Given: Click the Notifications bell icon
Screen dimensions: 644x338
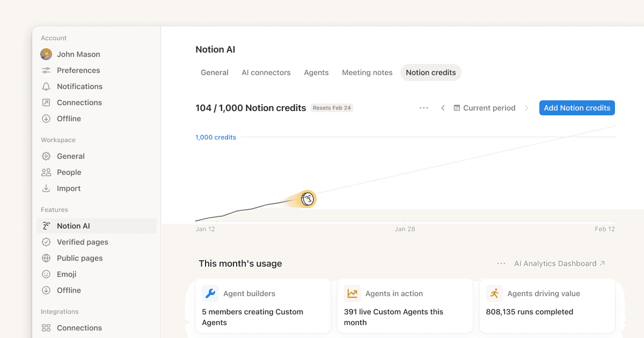Looking at the screenshot, I should (46, 86).
